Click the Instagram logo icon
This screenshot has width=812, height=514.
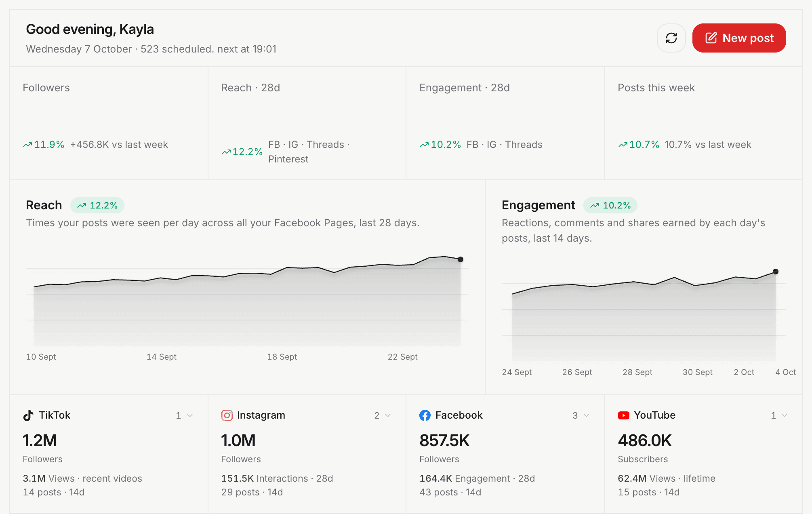227,415
